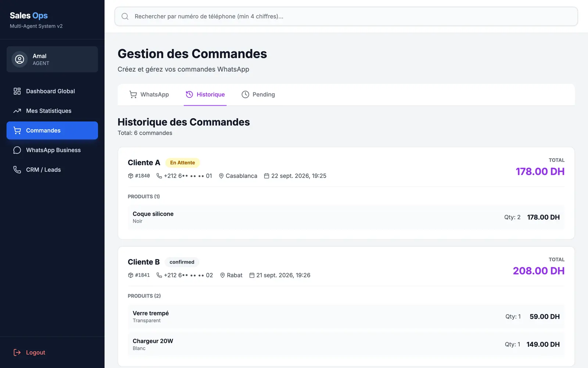
Task: Go to CRM / Leads
Action: pyautogui.click(x=52, y=170)
